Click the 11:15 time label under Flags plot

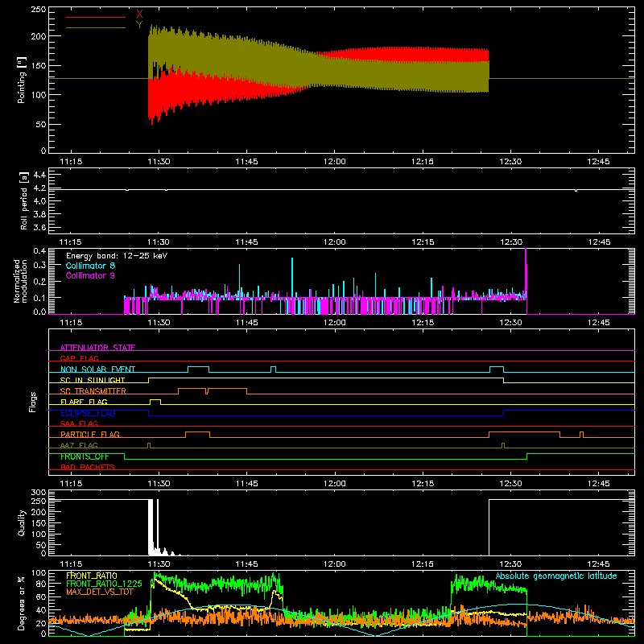coord(71,484)
